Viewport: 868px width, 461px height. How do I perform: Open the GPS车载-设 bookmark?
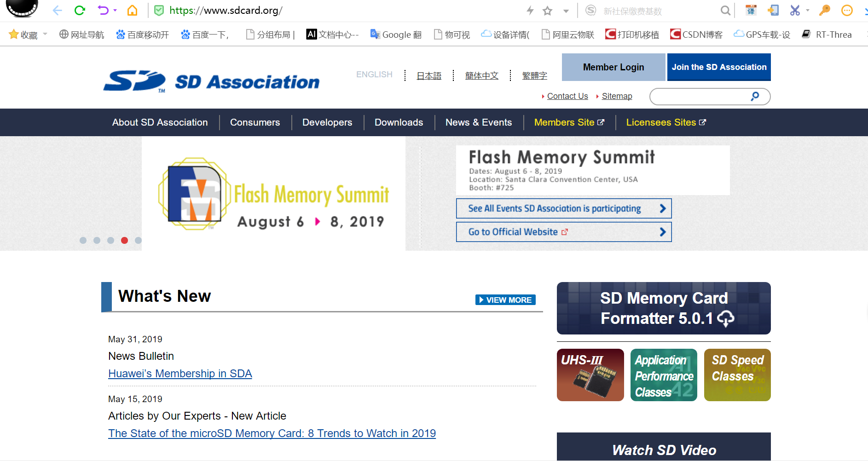762,35
